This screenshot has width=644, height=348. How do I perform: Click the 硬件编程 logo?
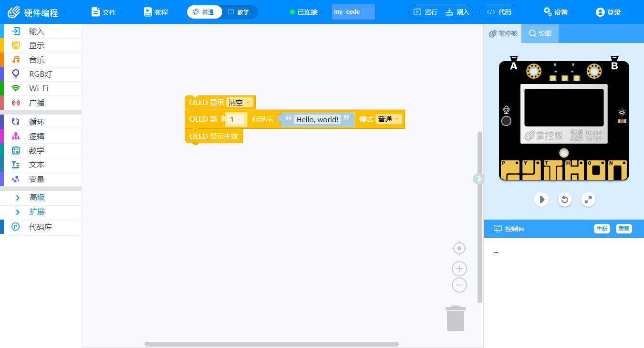point(33,12)
